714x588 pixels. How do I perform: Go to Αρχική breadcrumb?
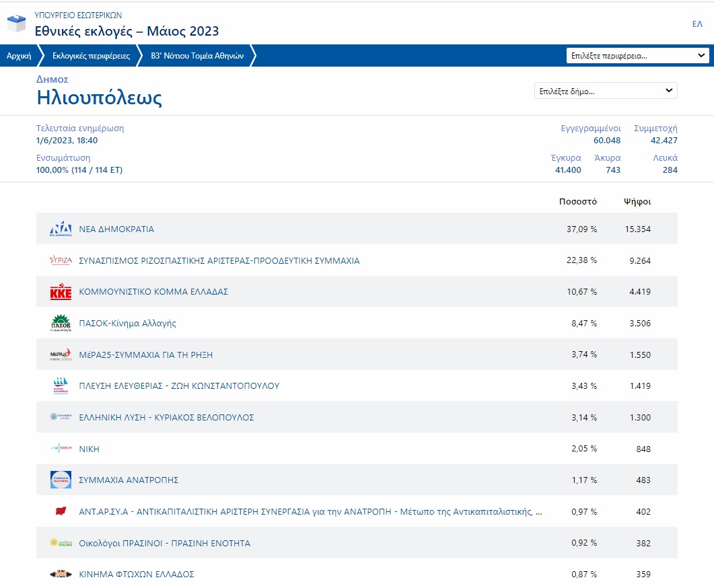(x=19, y=56)
